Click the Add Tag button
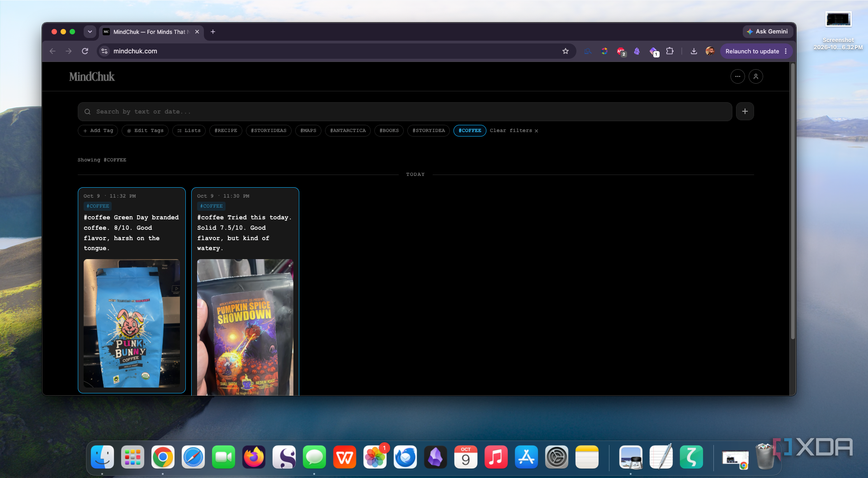This screenshot has width=868, height=478. click(98, 131)
